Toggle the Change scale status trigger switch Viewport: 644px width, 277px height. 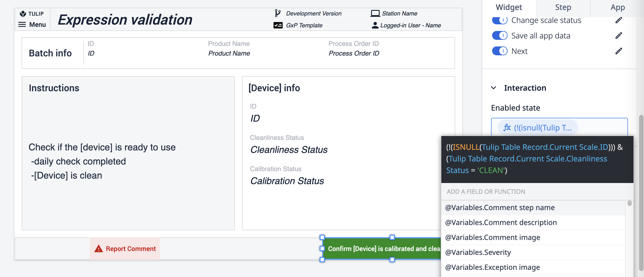(500, 20)
